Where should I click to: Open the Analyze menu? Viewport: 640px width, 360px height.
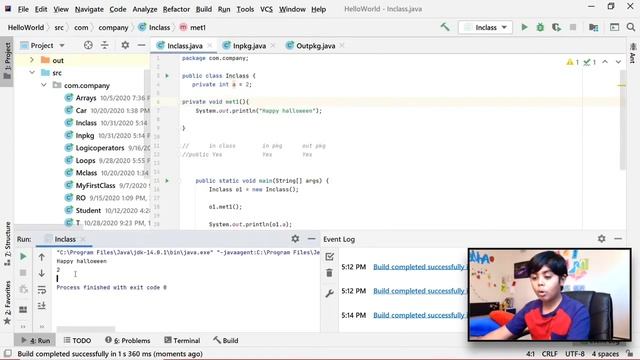(x=144, y=9)
